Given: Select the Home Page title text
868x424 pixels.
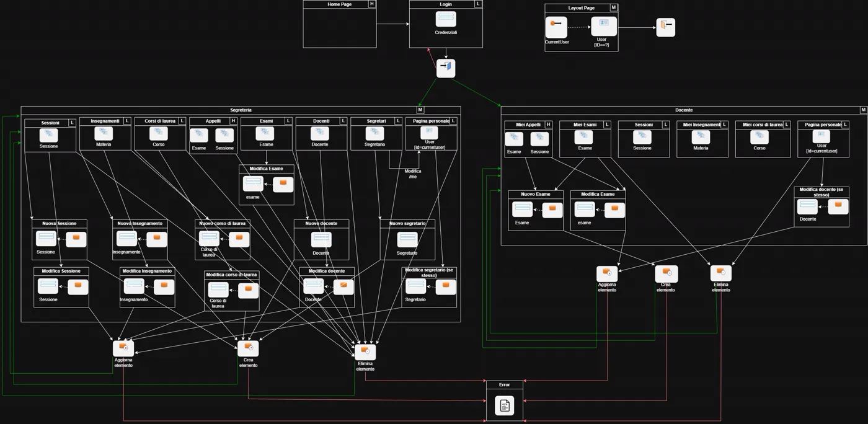Looking at the screenshot, I should tap(340, 4).
